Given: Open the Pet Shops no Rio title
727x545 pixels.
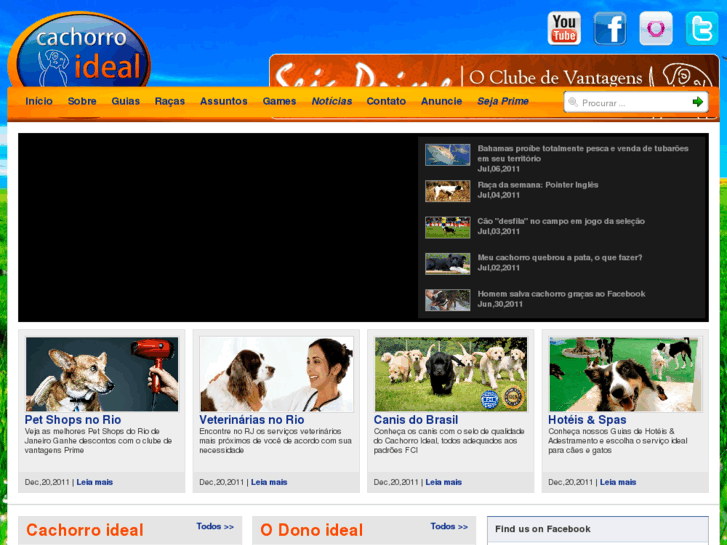Looking at the screenshot, I should click(x=73, y=420).
